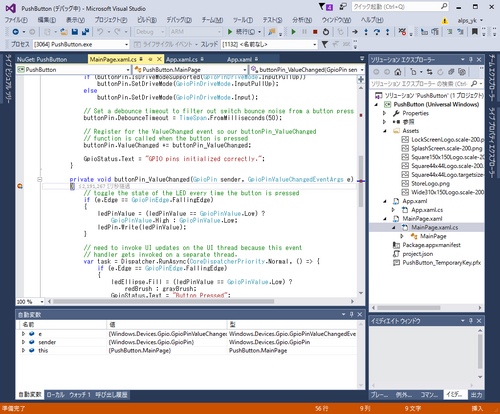The width and height of the screenshot is (500, 414).
Task: Click the Solution Explorer refresh icon
Action: coord(440,72)
